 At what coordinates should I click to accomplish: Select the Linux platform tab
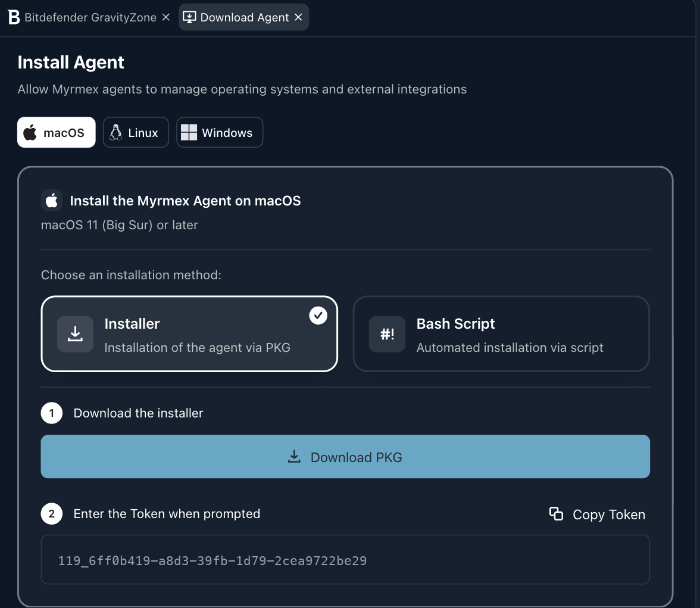(x=136, y=132)
